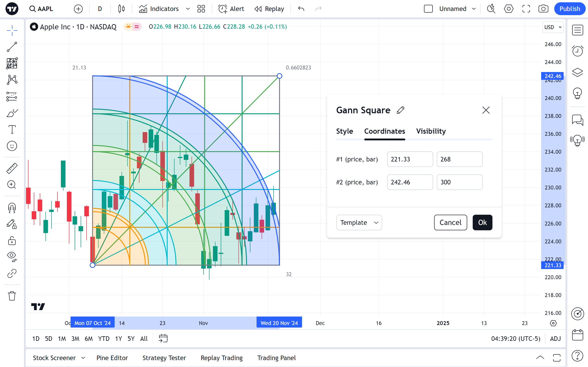588x367 pixels.
Task: Expand the Unnamed layout dropdown
Action: point(474,9)
